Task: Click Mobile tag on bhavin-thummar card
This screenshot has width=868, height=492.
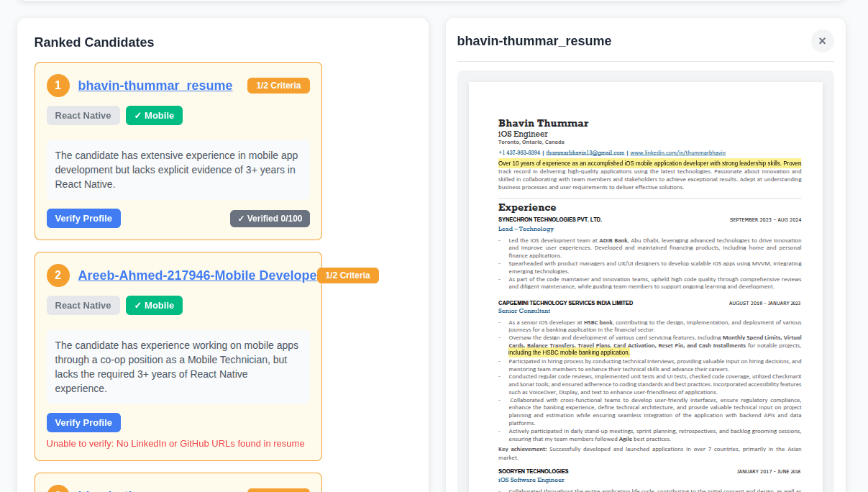Action: click(x=154, y=116)
